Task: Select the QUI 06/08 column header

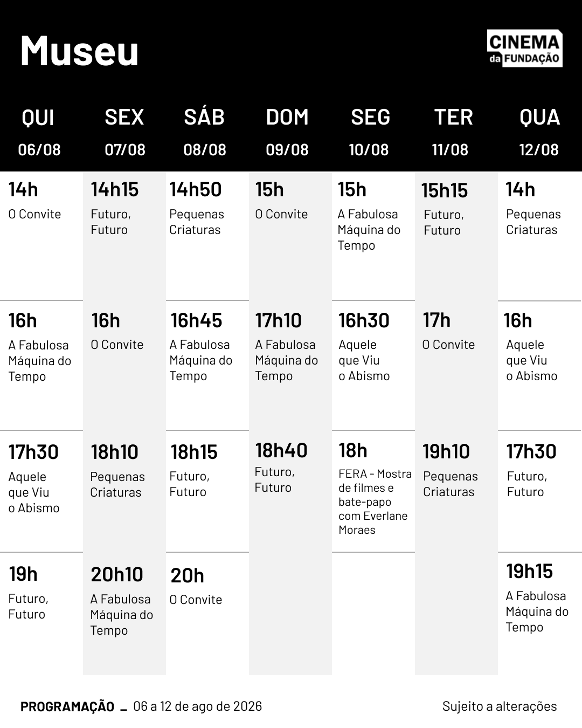Action: [39, 132]
